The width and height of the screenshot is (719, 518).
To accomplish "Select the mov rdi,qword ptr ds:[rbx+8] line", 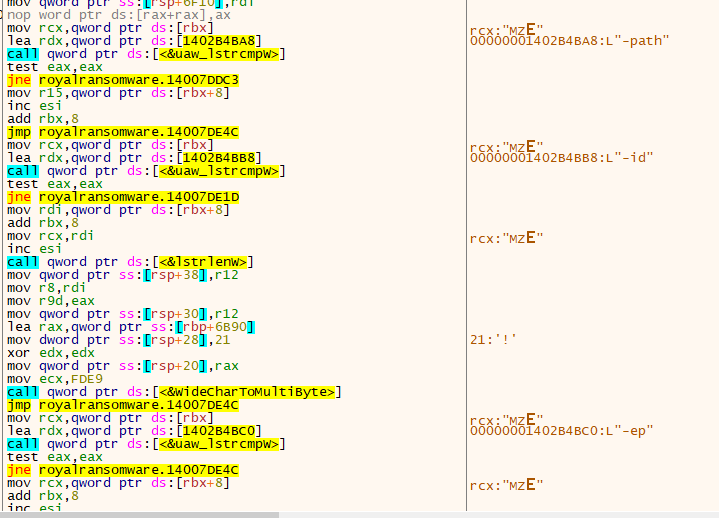I will pos(118,210).
